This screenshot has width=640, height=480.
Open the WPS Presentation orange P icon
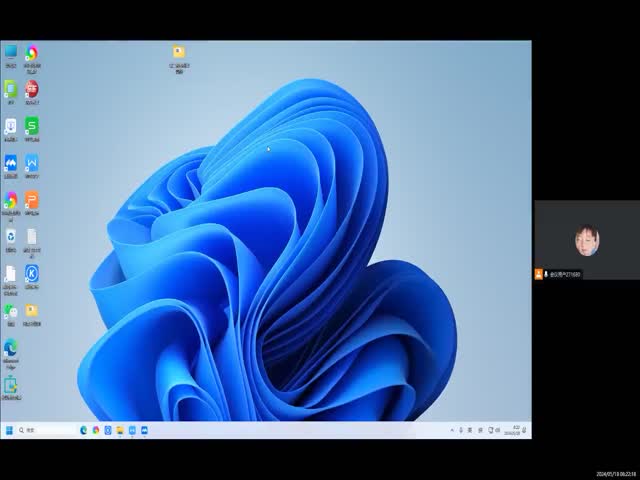pos(32,199)
